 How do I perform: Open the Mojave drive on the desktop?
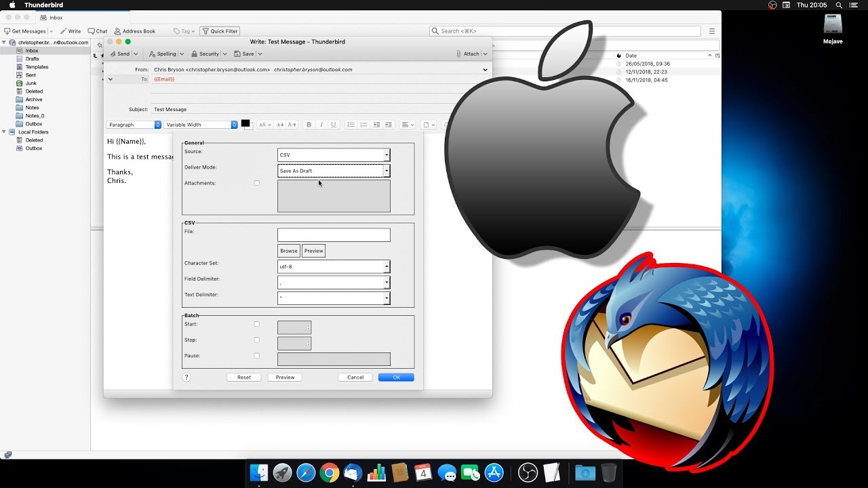(x=833, y=28)
